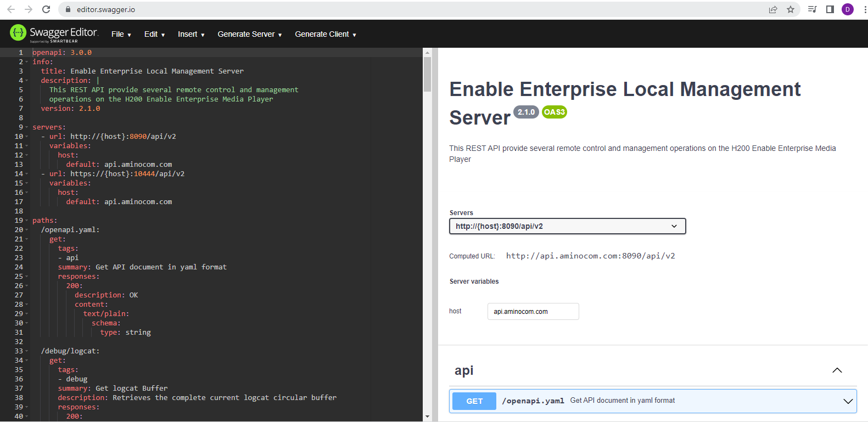Fold line 33 /debug/logcat block arrow
The width and height of the screenshot is (868, 422).
(26, 351)
